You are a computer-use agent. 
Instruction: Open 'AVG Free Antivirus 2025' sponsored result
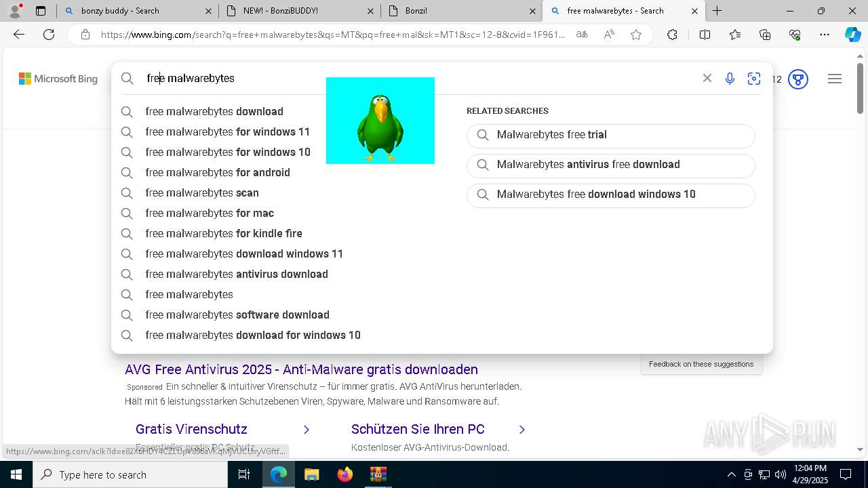[301, 369]
